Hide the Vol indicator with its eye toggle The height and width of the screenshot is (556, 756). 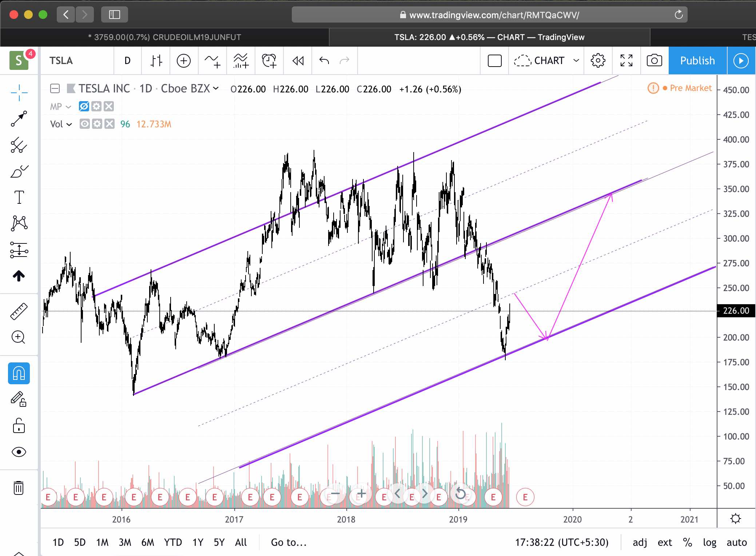[x=84, y=124]
